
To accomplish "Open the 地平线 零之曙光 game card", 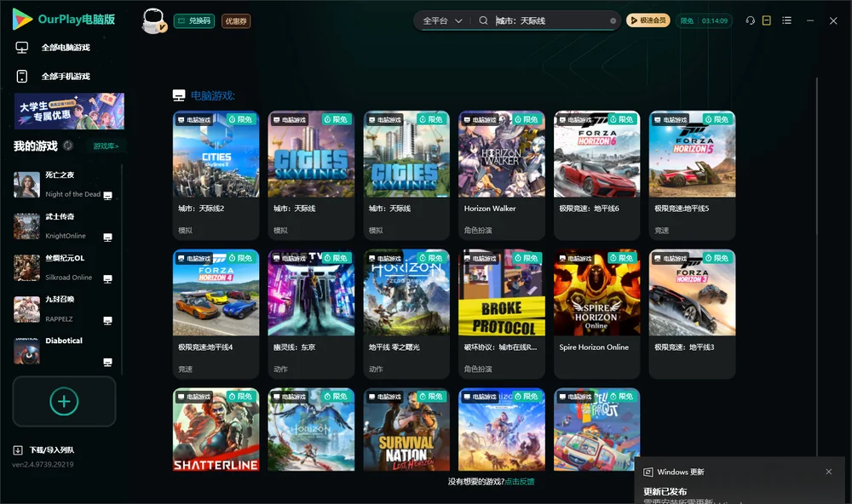I will pyautogui.click(x=406, y=314).
